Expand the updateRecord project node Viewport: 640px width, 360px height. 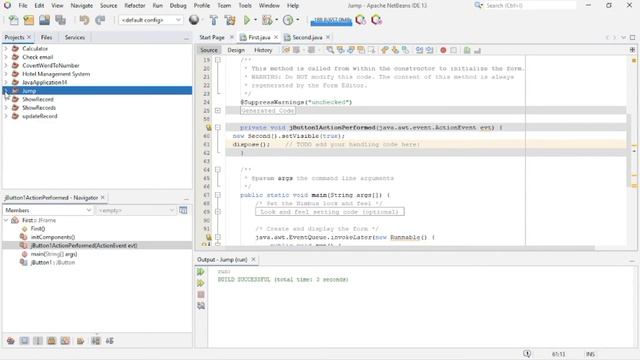(x=6, y=116)
